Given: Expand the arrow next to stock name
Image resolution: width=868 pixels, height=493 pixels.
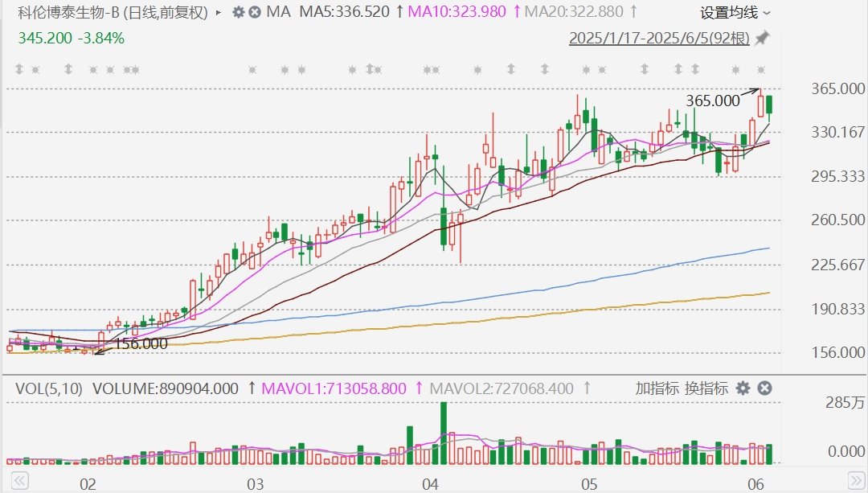Looking at the screenshot, I should (x=219, y=13).
